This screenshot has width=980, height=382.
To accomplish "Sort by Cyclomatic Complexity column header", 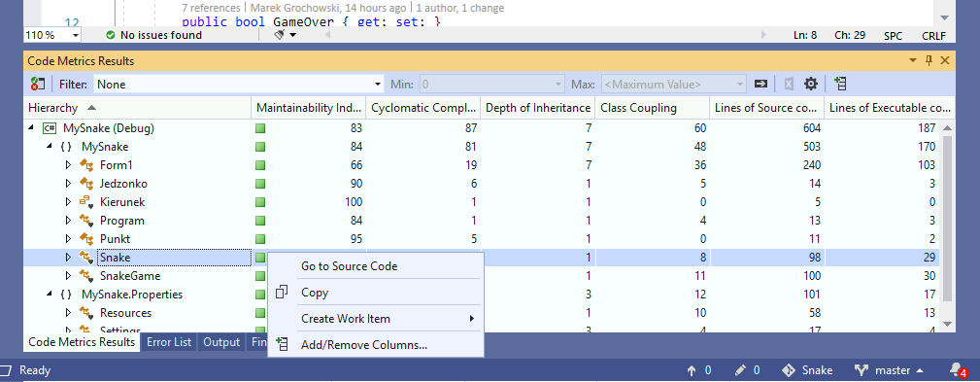I will [x=423, y=108].
